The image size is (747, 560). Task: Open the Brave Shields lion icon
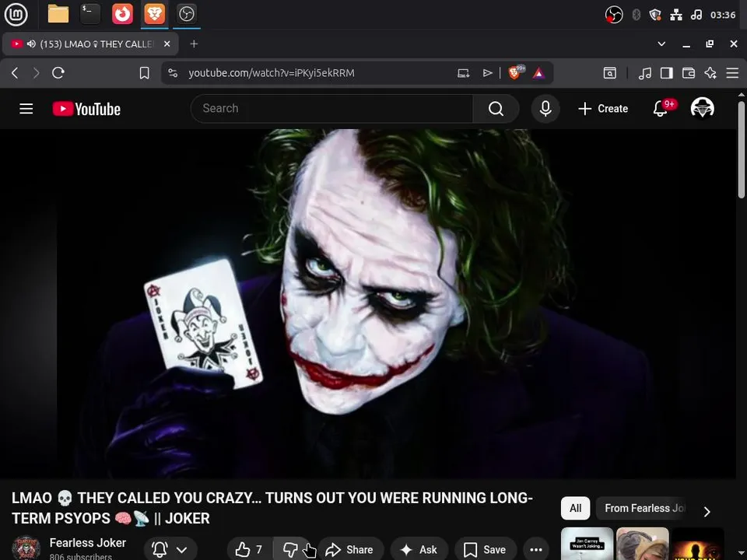click(516, 72)
